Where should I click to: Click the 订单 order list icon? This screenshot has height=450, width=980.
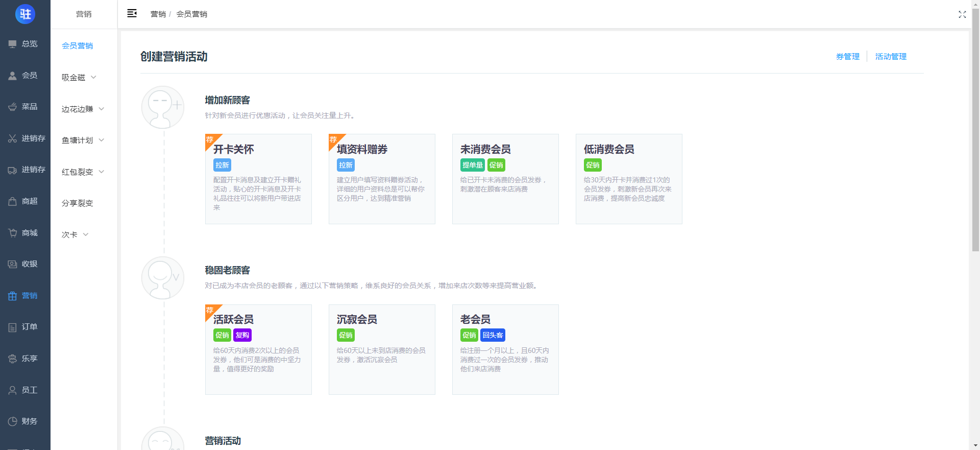13,327
